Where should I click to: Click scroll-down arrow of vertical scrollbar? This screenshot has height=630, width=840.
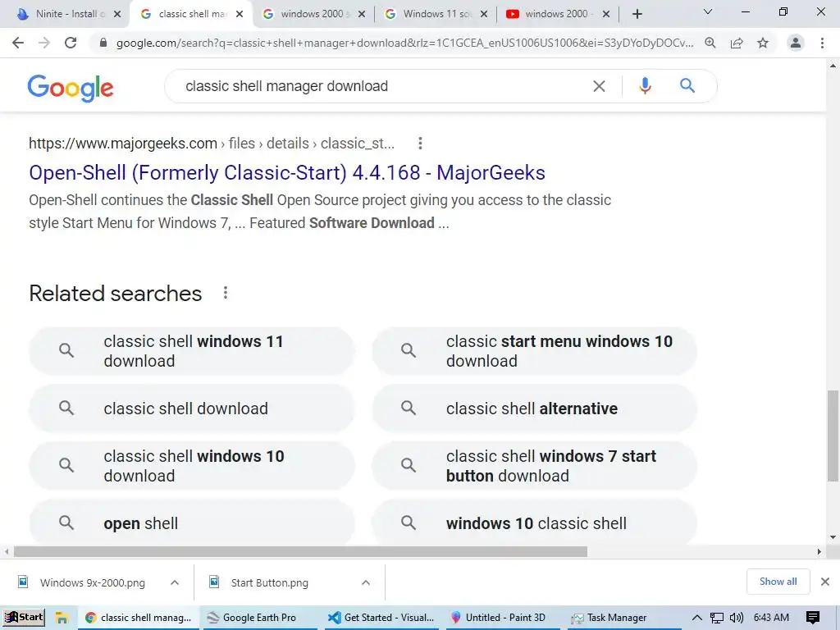point(833,537)
